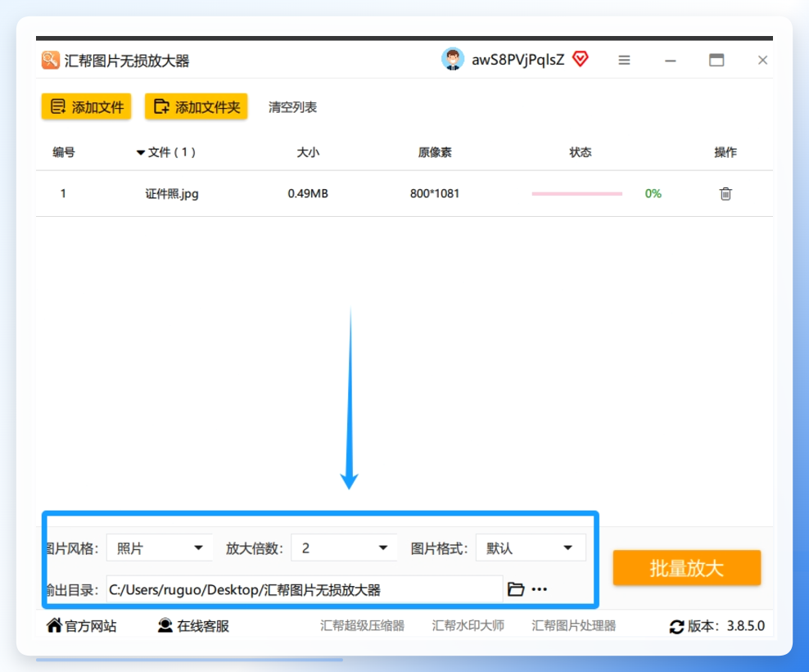Image resolution: width=809 pixels, height=672 pixels.
Task: Click the version text 3.8.5.0
Action: point(746,626)
